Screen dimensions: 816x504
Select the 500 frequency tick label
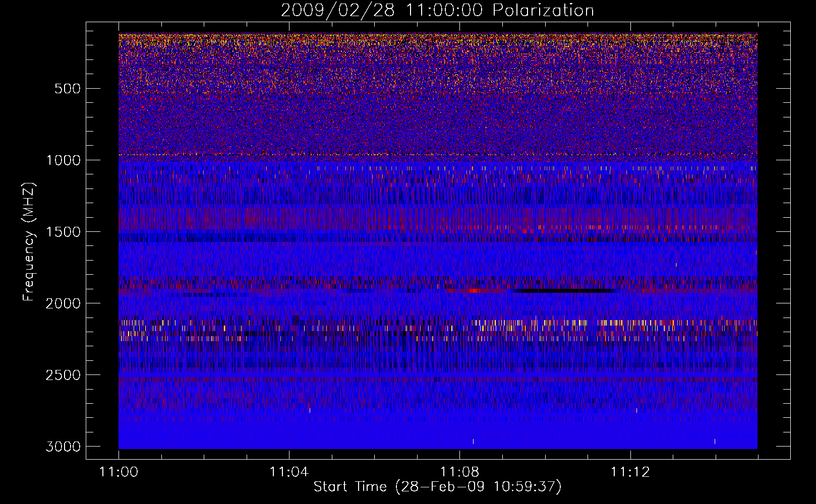point(67,89)
